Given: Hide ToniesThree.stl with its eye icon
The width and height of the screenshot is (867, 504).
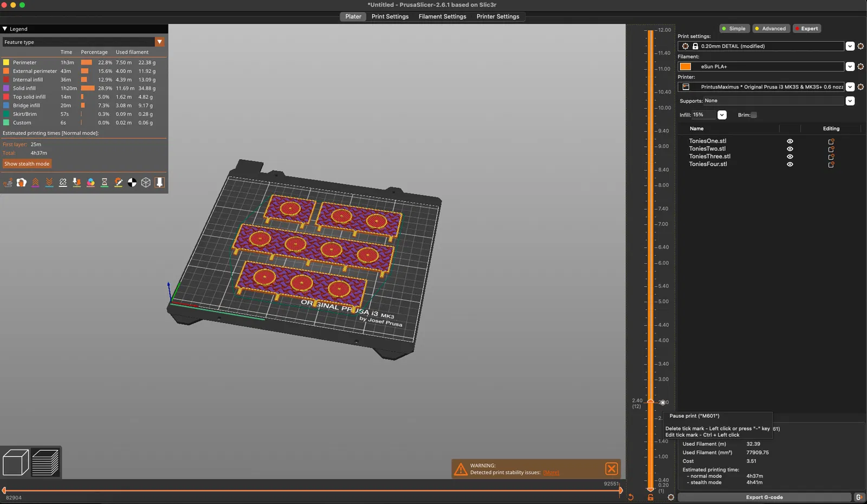Looking at the screenshot, I should [790, 157].
